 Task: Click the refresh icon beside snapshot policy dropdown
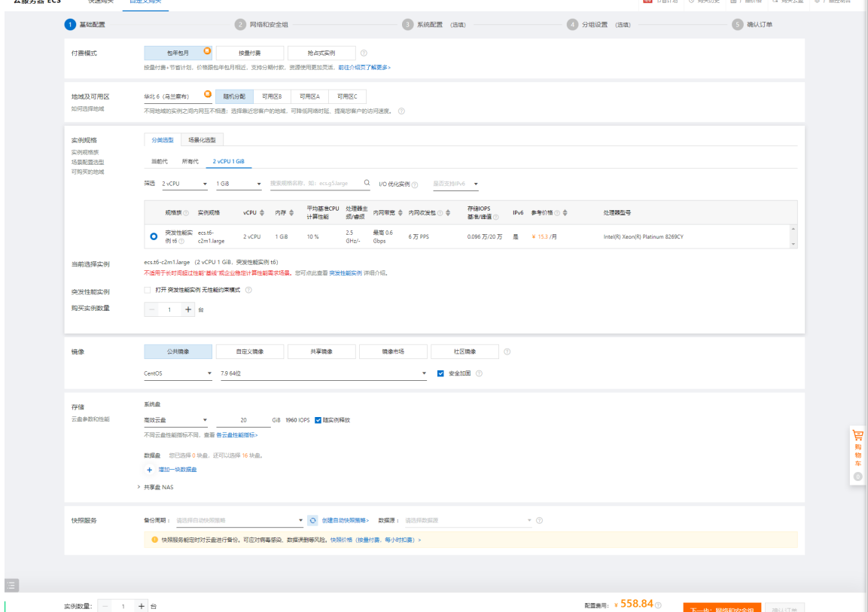coord(312,521)
